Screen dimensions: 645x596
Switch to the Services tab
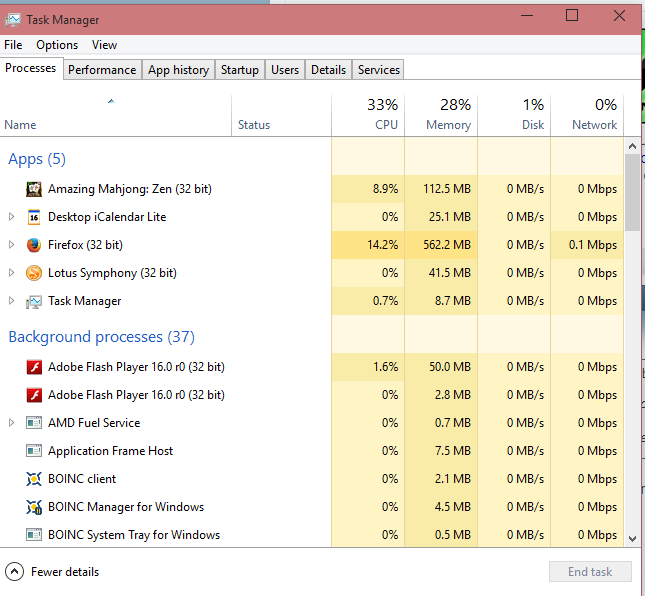pyautogui.click(x=378, y=70)
